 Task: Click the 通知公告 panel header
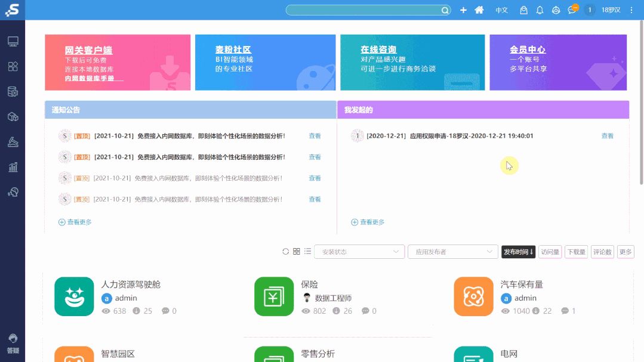190,110
